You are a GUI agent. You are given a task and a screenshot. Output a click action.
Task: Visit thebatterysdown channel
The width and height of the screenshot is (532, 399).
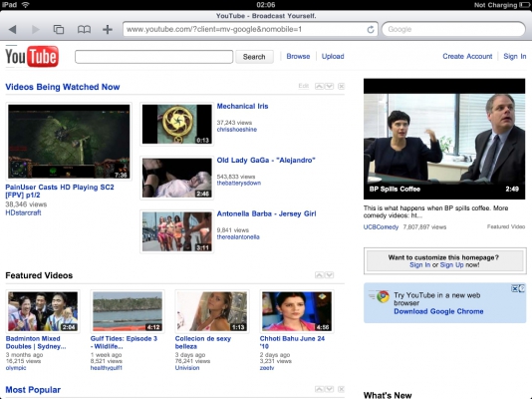pyautogui.click(x=239, y=183)
